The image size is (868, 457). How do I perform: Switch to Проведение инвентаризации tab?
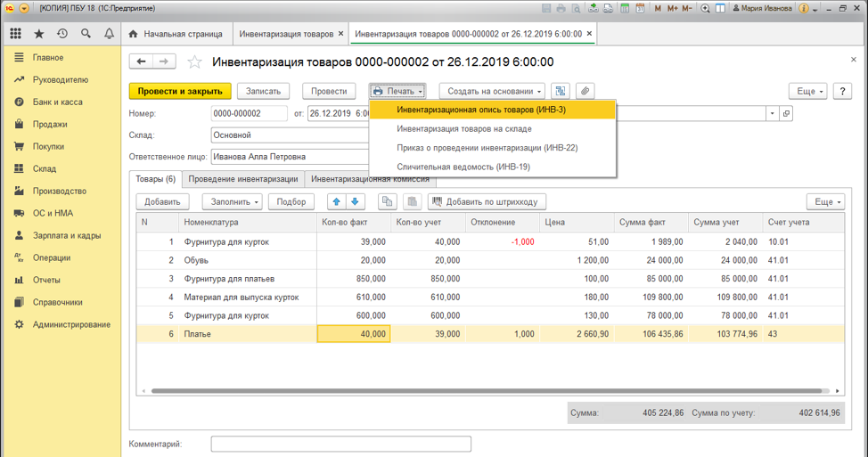pos(243,179)
